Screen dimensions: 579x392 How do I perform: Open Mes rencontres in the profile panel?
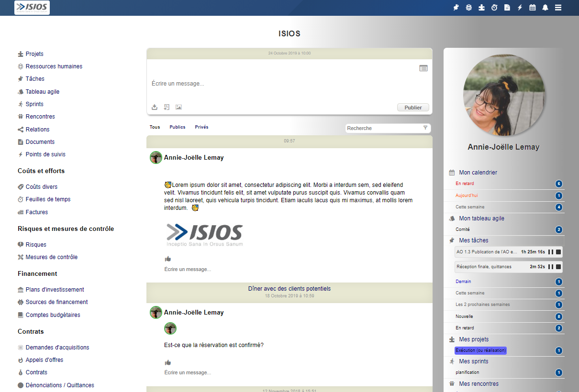pos(479,384)
